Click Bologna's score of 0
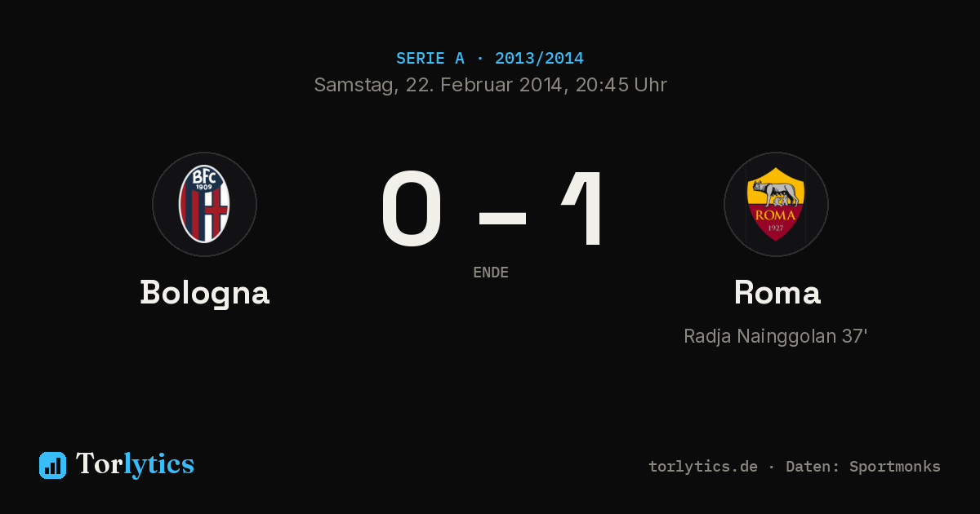The image size is (980, 514). tap(412, 210)
